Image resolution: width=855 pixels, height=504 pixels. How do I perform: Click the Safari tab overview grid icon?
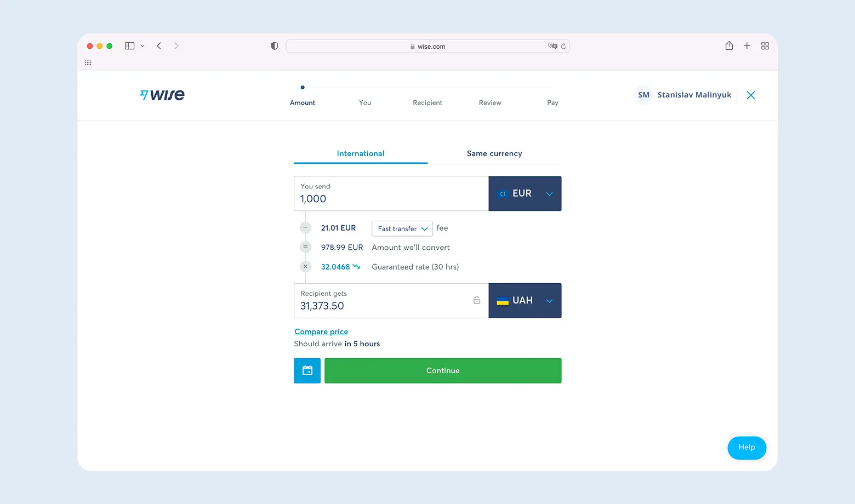[765, 46]
